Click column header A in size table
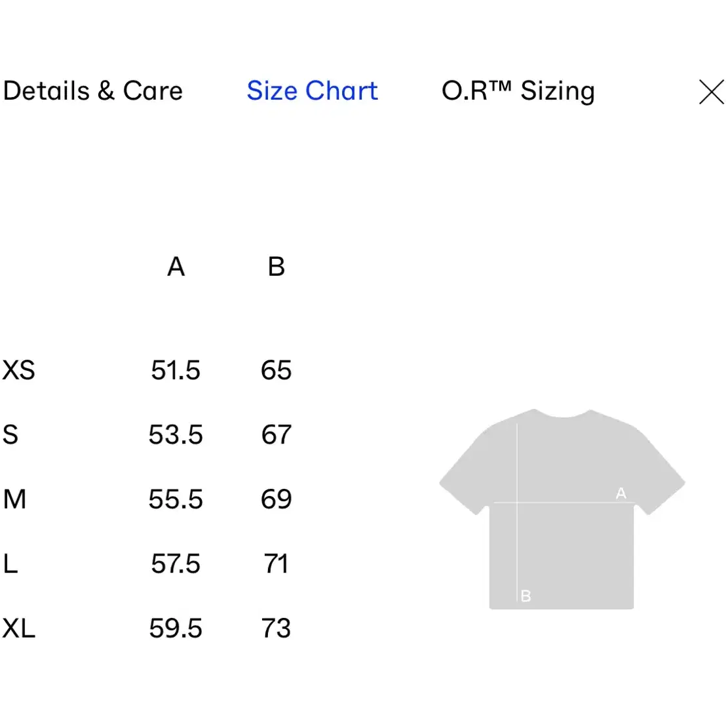Screen dimensions: 728x728 pos(176,267)
